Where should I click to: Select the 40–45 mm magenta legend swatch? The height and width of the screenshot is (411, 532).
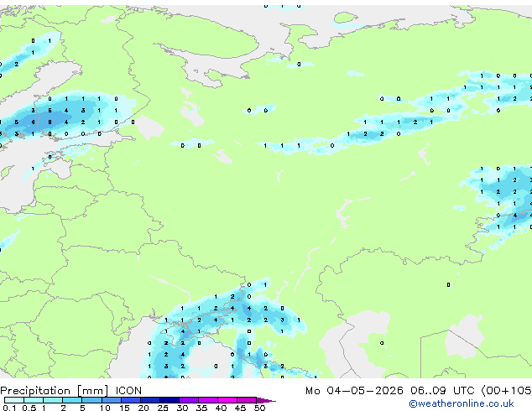[x=227, y=400]
